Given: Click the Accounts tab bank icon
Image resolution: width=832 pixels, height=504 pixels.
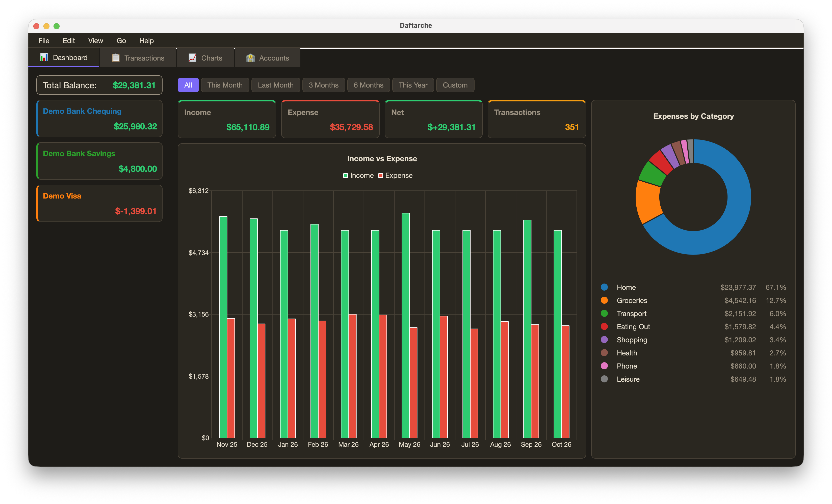Looking at the screenshot, I should click(250, 58).
